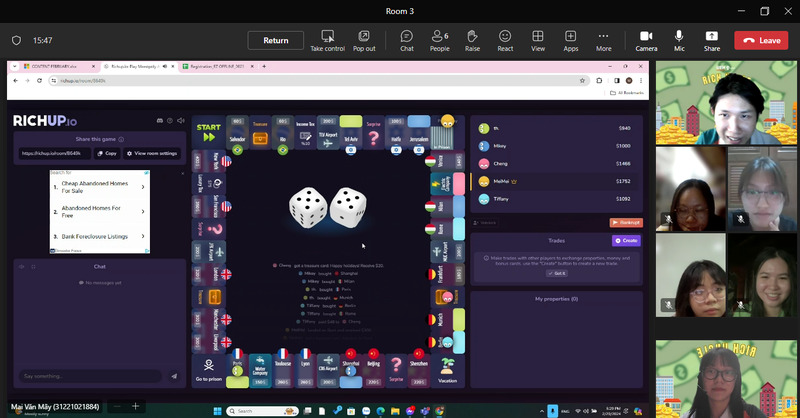800x418 pixels.
Task: Click the Say something chat input
Action: tap(89, 376)
